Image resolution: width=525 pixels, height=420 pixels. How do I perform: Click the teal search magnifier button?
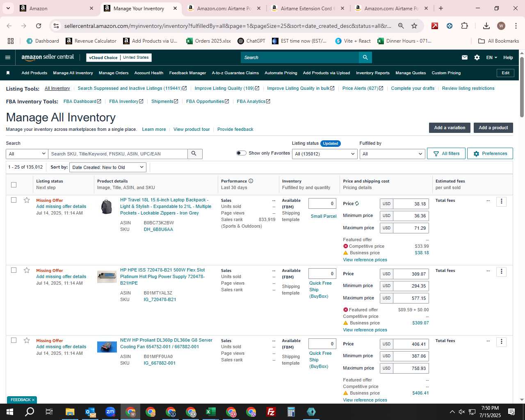pos(365,57)
